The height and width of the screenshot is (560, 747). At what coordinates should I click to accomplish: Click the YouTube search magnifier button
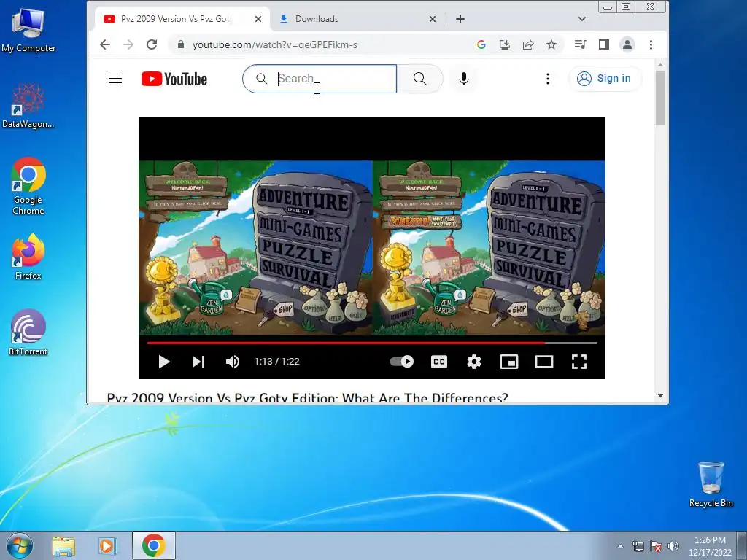pyautogui.click(x=419, y=79)
